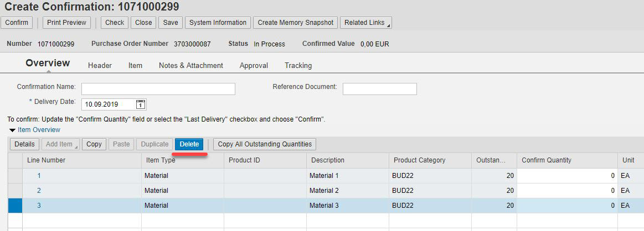Edit Confirm Quantity for Material 3
Viewport: 644px width, 231px height.
567,206
